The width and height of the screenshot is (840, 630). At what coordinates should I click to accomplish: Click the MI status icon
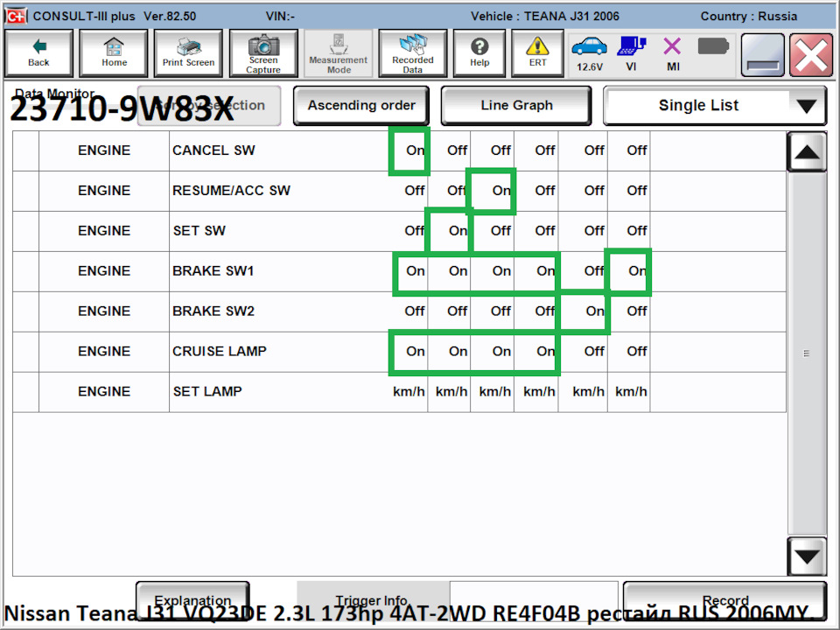[x=673, y=53]
